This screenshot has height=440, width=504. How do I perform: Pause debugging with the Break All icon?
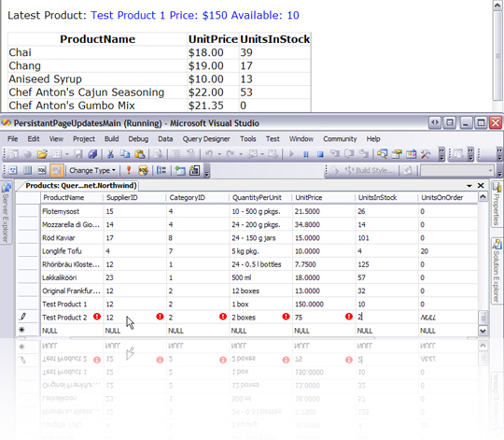click(x=306, y=154)
